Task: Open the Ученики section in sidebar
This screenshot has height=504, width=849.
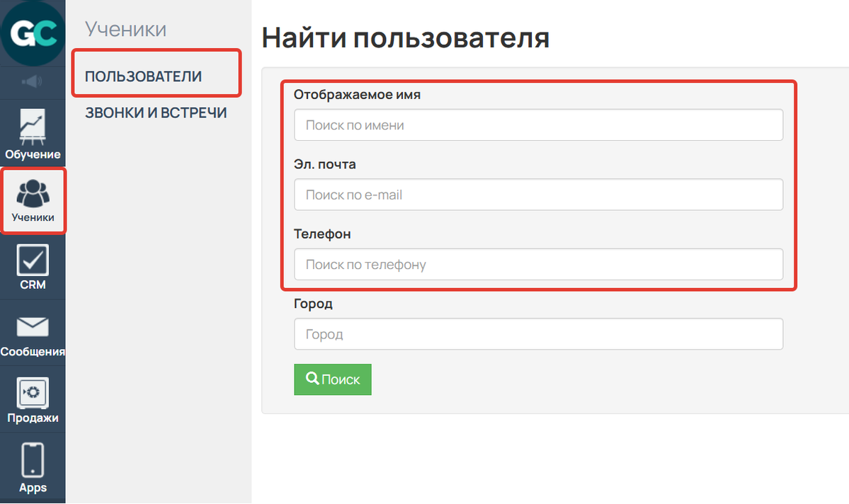Action: [x=33, y=200]
